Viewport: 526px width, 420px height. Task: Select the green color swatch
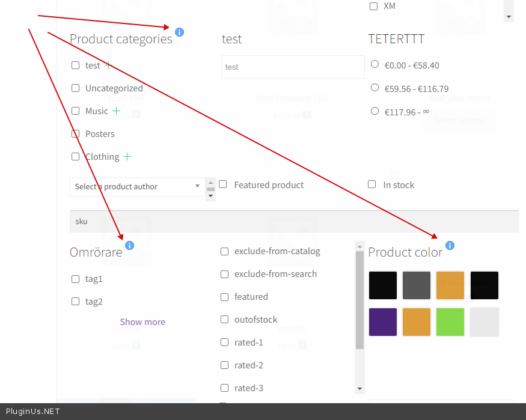450,321
